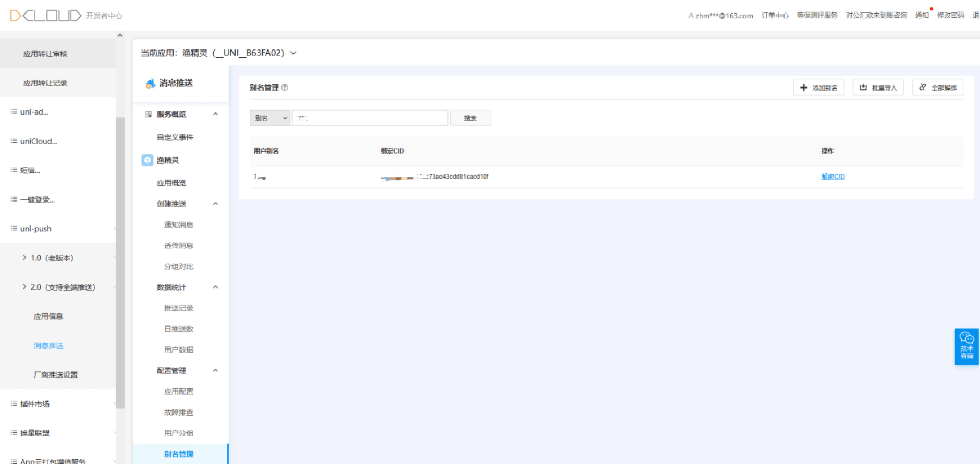Open 用户数据 menu item
980x464 pixels.
[x=179, y=349]
